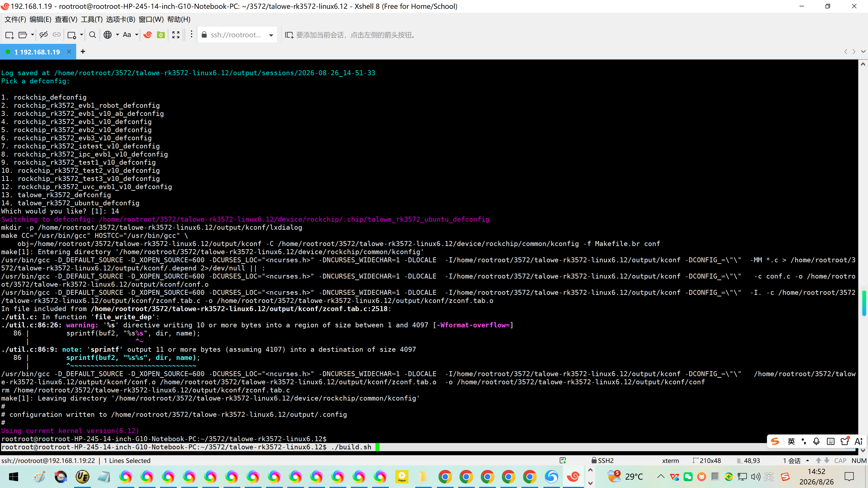Expand the font dropdown arrow

[x=137, y=35]
